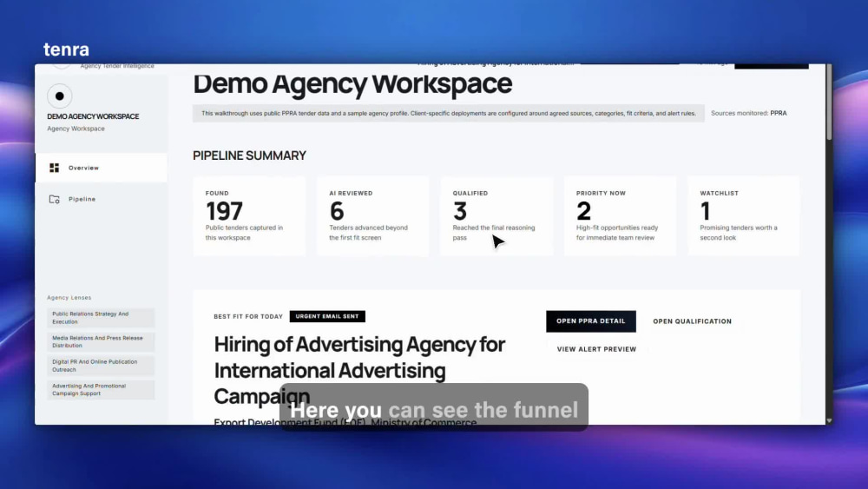This screenshot has height=489, width=868.
Task: Click the Demo Agency Workspace avatar circle
Action: (59, 96)
